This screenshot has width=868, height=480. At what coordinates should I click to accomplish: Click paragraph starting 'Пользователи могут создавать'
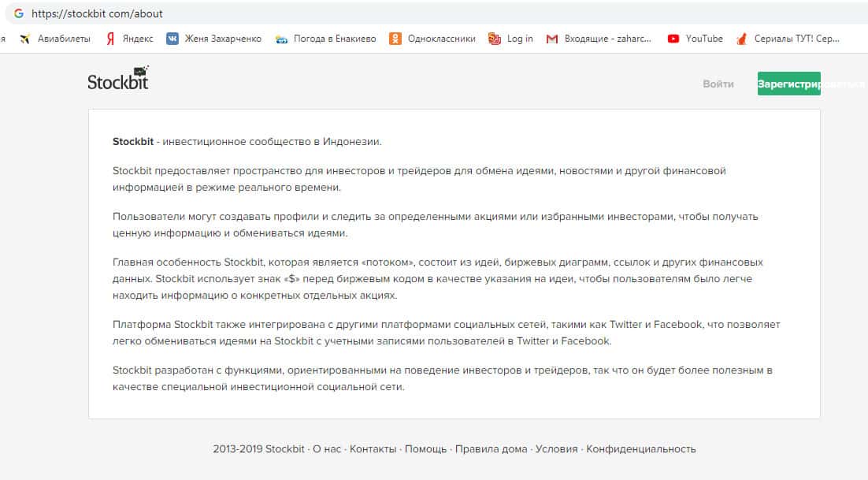pyautogui.click(x=435, y=225)
